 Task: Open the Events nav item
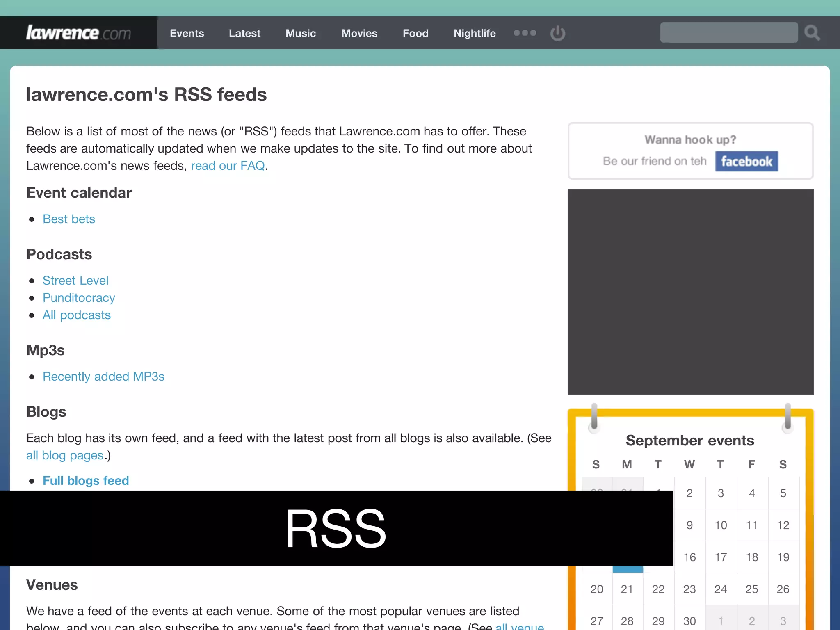tap(187, 33)
